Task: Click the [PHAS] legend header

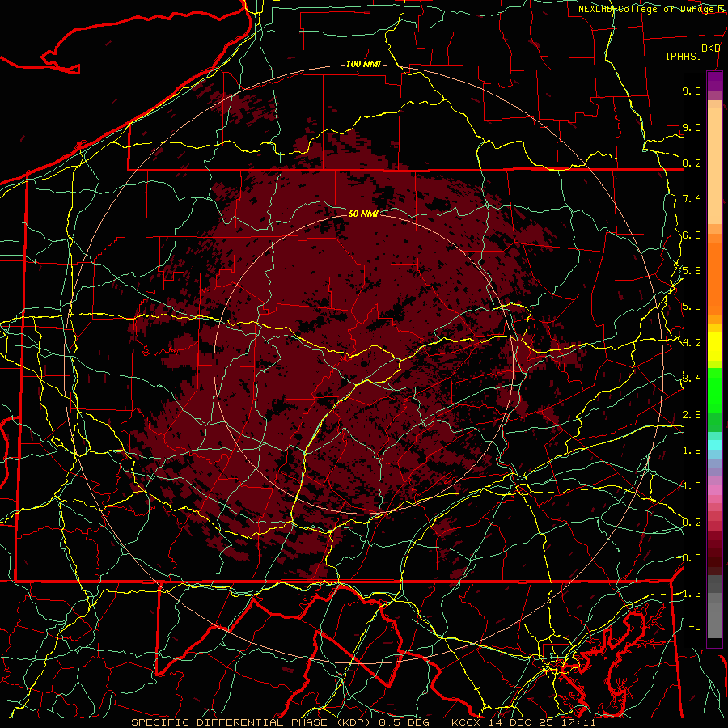Action: pos(684,57)
